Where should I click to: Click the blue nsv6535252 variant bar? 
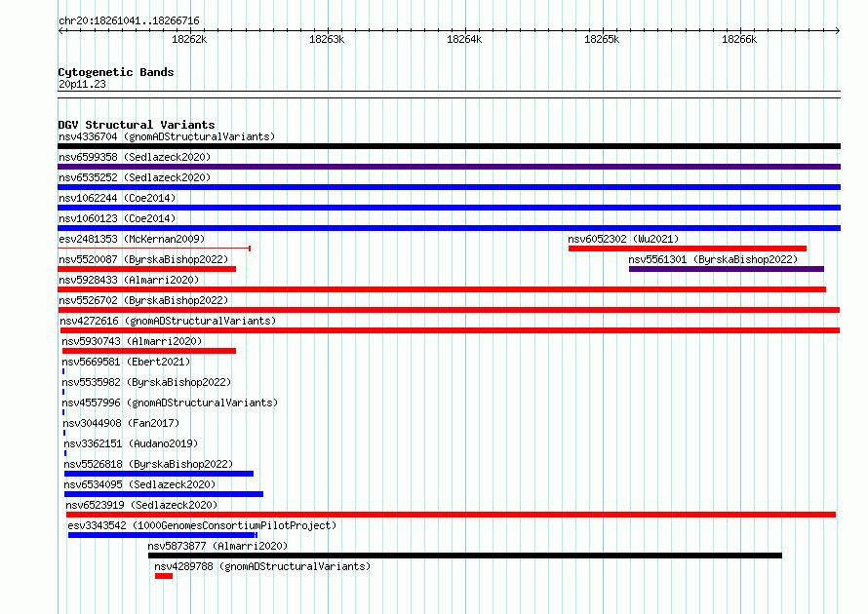coord(449,187)
